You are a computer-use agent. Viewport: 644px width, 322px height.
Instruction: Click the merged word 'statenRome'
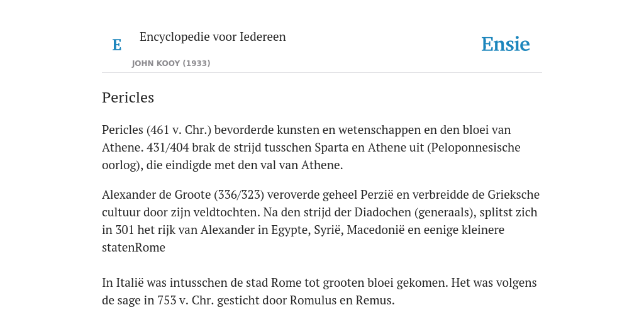click(133, 248)
